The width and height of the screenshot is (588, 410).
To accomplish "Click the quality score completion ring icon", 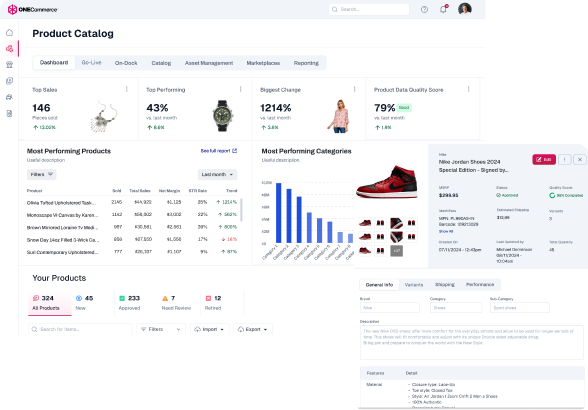I will pos(552,195).
